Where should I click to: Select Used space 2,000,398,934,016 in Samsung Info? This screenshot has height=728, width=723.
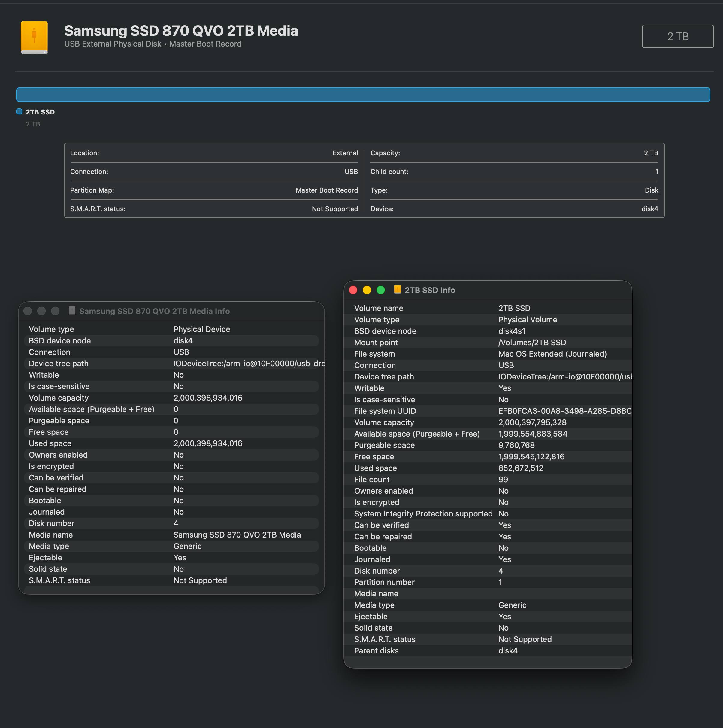coord(208,443)
